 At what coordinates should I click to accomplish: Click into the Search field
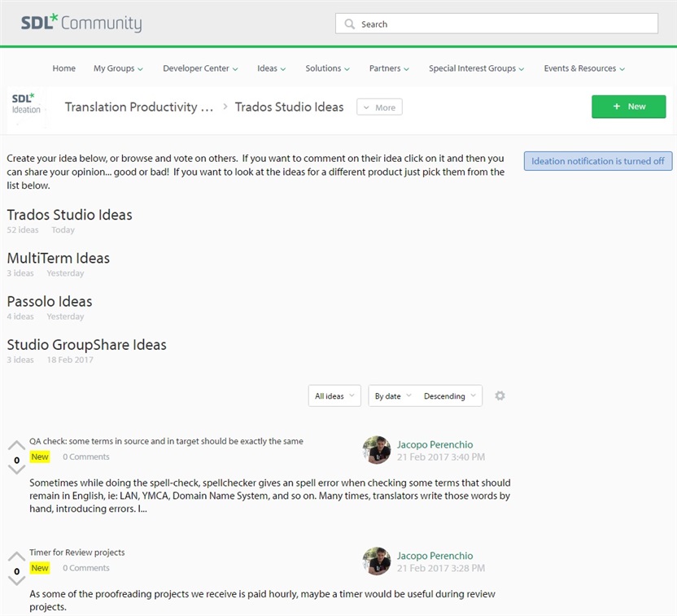coord(496,24)
